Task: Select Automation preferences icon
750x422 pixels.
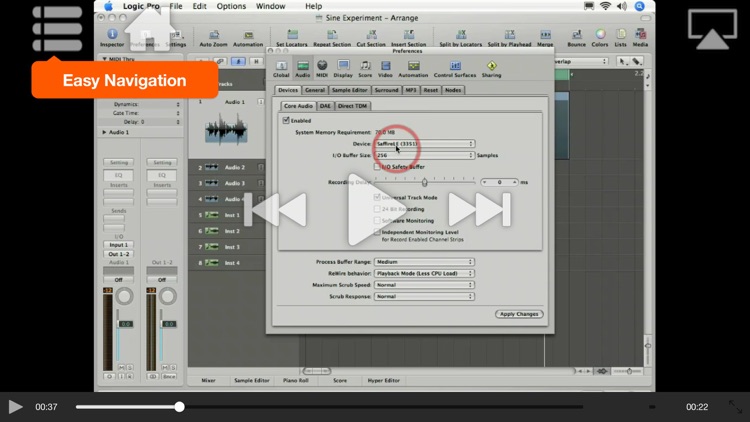Action: tap(413, 68)
